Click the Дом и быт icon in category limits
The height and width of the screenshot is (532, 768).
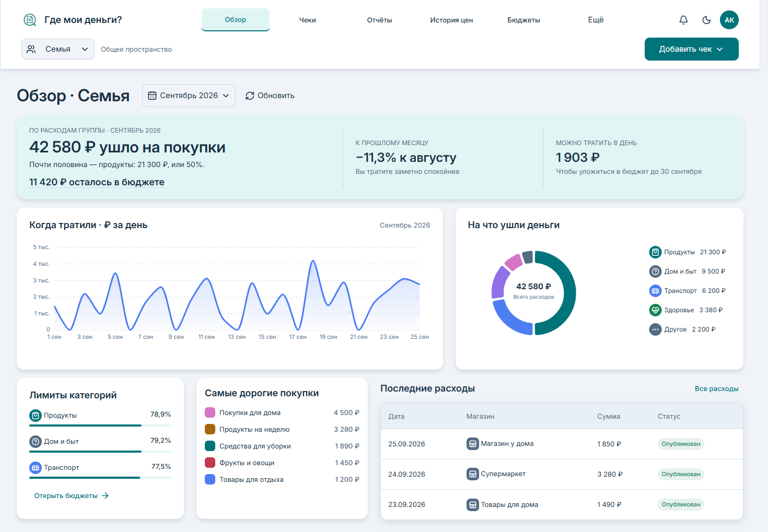click(x=36, y=442)
